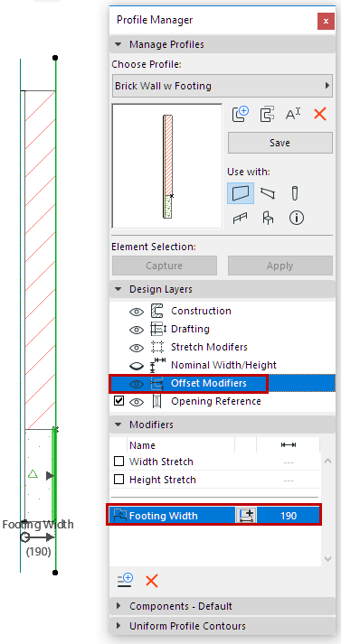
Task: Delete the selected modifier with the red X
Action: pyautogui.click(x=152, y=581)
